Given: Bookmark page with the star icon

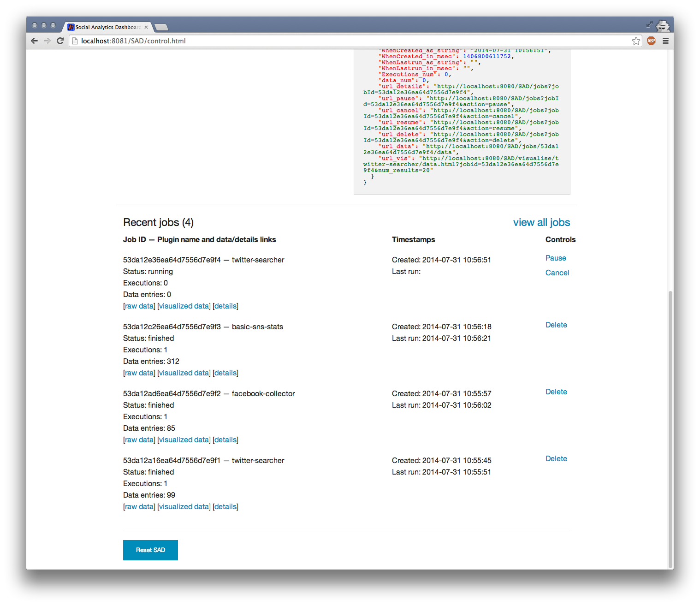Looking at the screenshot, I should [636, 41].
